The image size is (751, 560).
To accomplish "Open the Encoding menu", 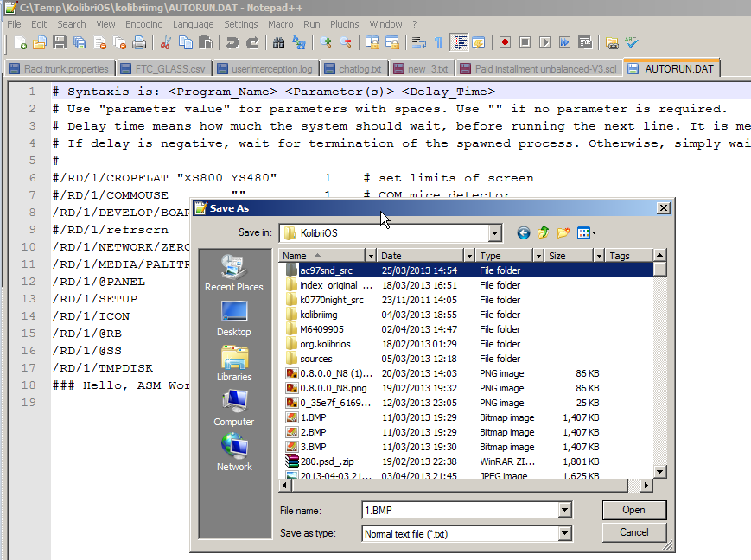I will 143,24.
